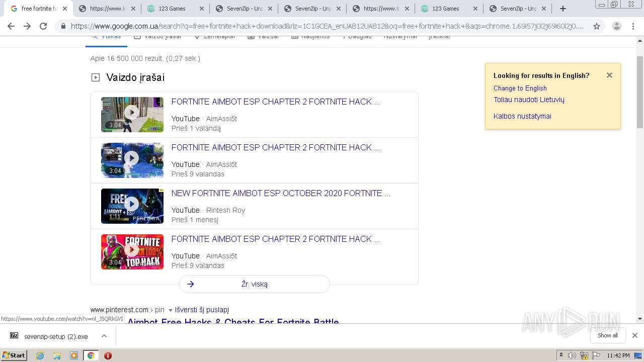Select 'Toliau naudoti Lietuvių' link

[x=529, y=100]
